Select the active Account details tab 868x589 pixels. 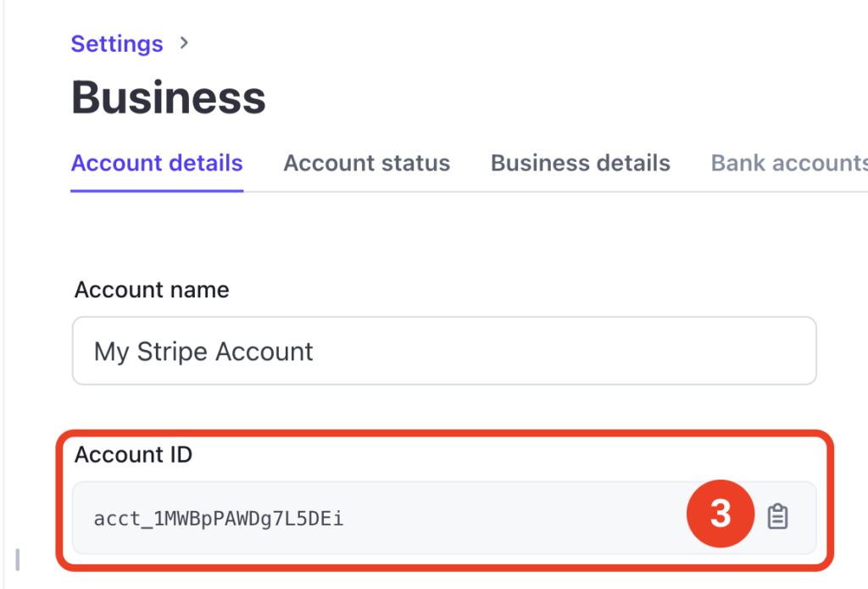156,163
